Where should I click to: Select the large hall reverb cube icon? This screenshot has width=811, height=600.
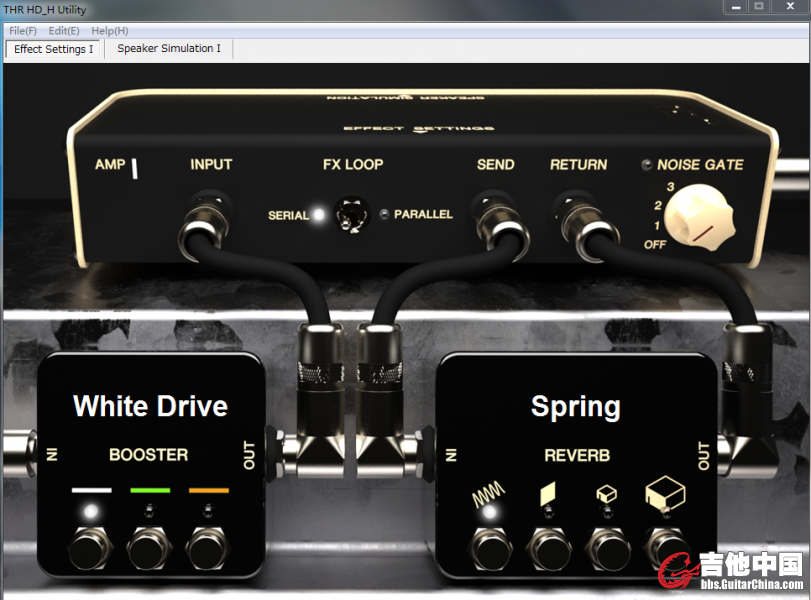[x=665, y=491]
